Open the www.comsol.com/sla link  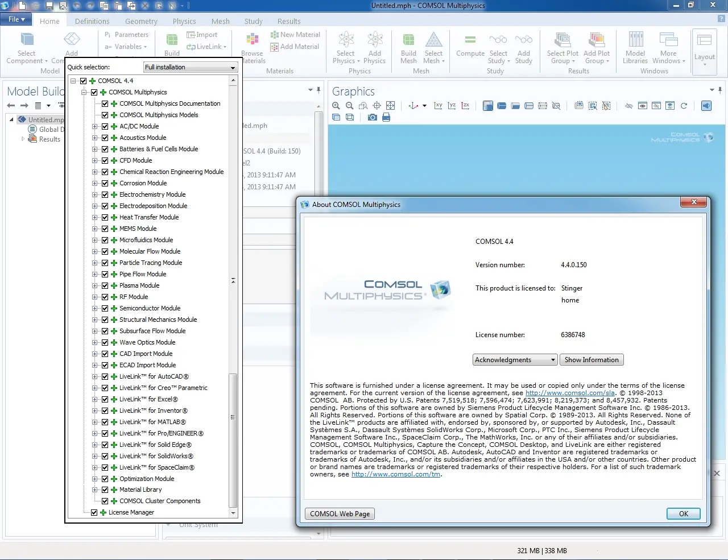[x=570, y=393]
